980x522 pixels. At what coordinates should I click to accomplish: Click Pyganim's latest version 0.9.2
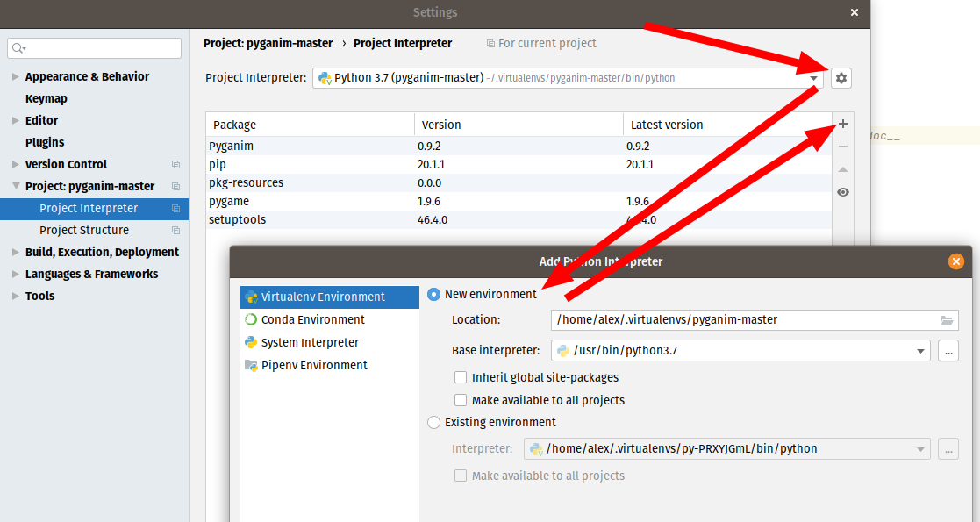point(638,147)
